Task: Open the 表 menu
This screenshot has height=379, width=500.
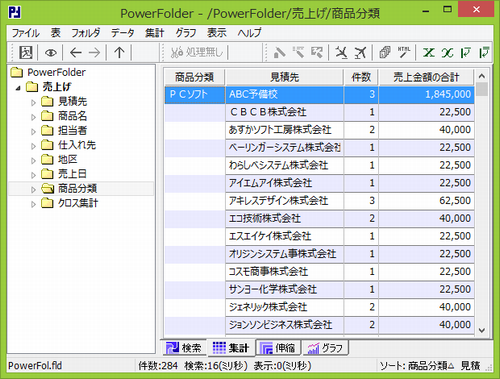Action: tap(55, 33)
